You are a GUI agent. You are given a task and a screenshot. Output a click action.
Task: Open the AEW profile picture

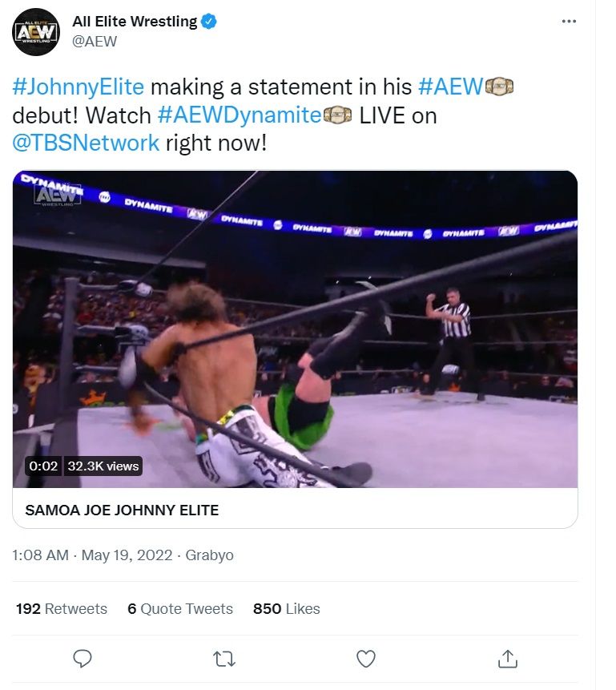[38, 30]
